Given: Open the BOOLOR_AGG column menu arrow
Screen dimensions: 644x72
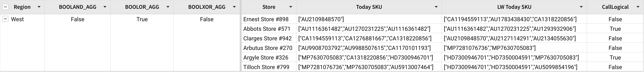Looking at the screenshot, I should pyautogui.click(x=168, y=7).
